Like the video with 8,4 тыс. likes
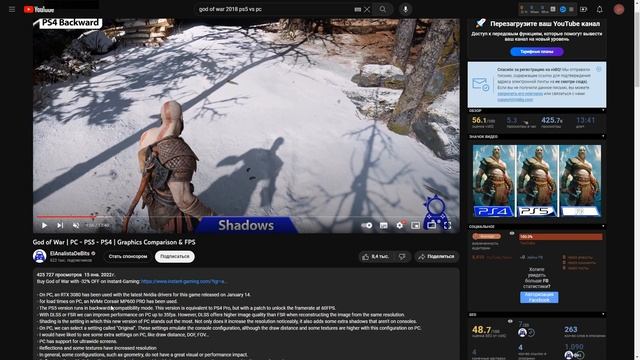 pos(376,257)
